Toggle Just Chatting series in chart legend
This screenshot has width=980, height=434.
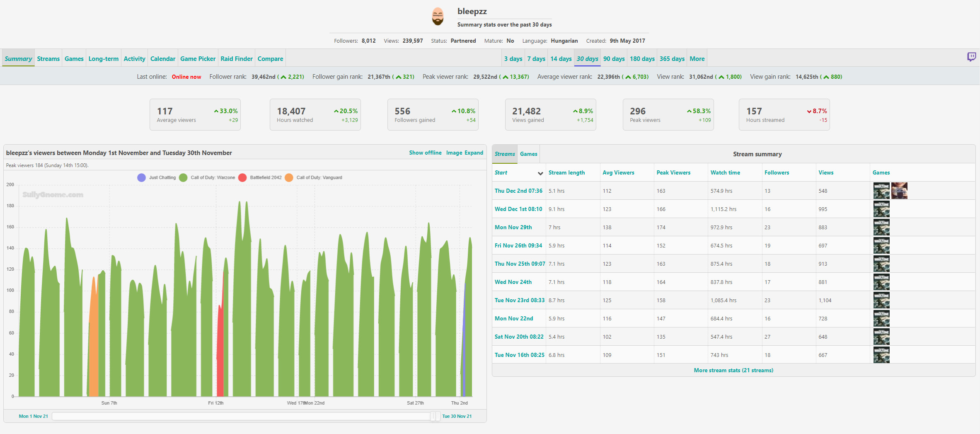(x=142, y=177)
